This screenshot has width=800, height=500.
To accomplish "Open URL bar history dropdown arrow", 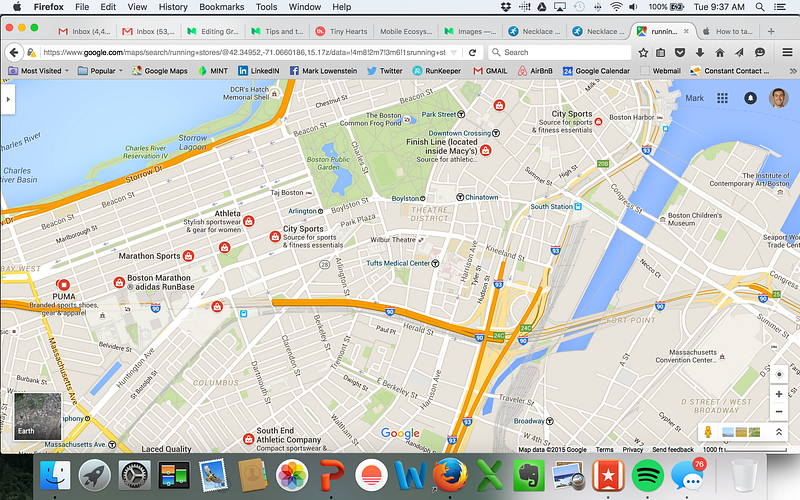I will (454, 52).
